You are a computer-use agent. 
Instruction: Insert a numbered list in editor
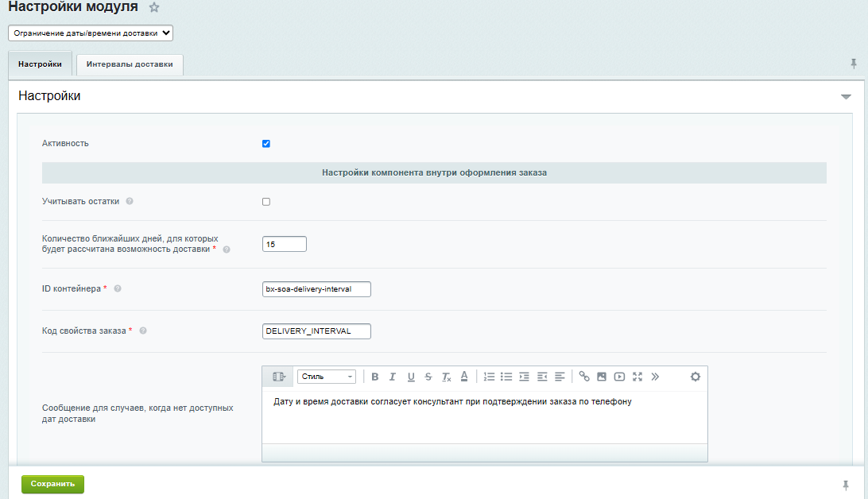tap(490, 377)
